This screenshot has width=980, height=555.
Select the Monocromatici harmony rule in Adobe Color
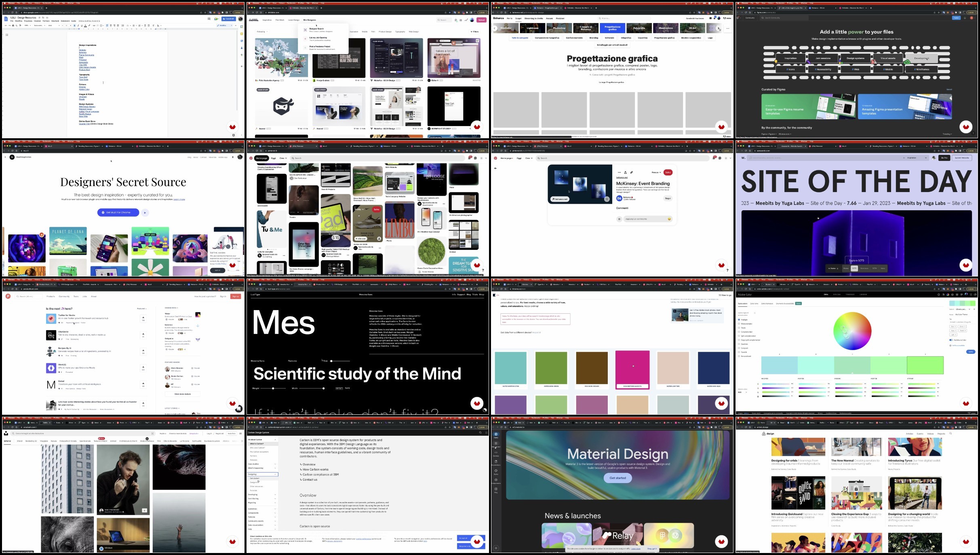739,324
